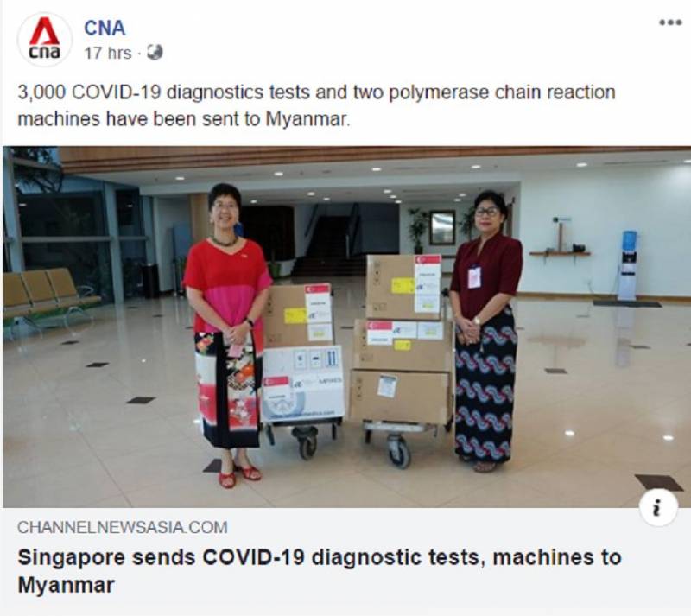Click the CHANNELNEWSASIA.COM source domain

[123, 527]
